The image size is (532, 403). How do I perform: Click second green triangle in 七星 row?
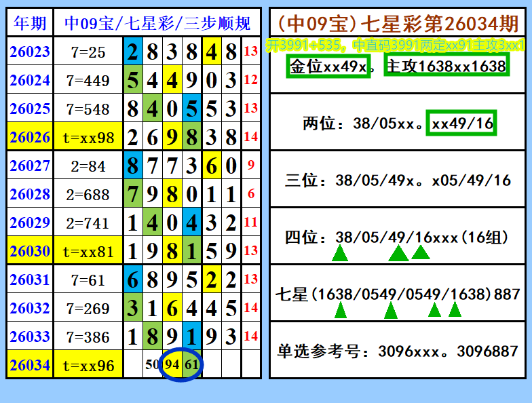pos(390,311)
